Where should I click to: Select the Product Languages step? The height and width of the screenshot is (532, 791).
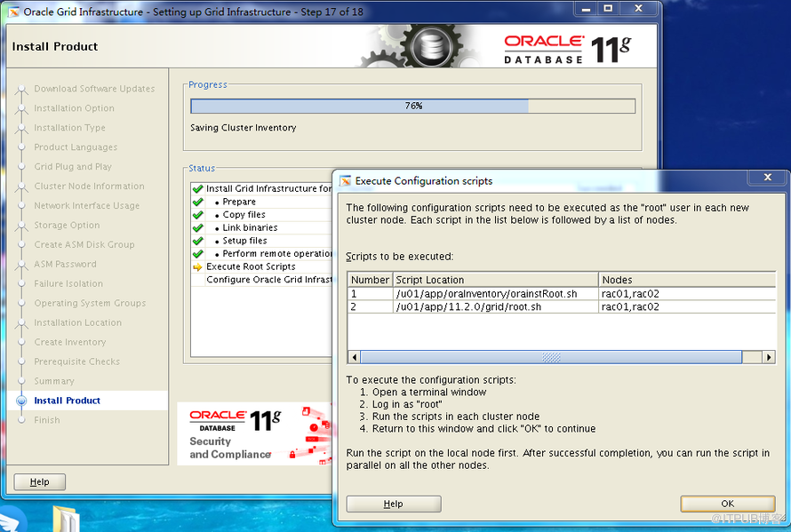(x=76, y=147)
